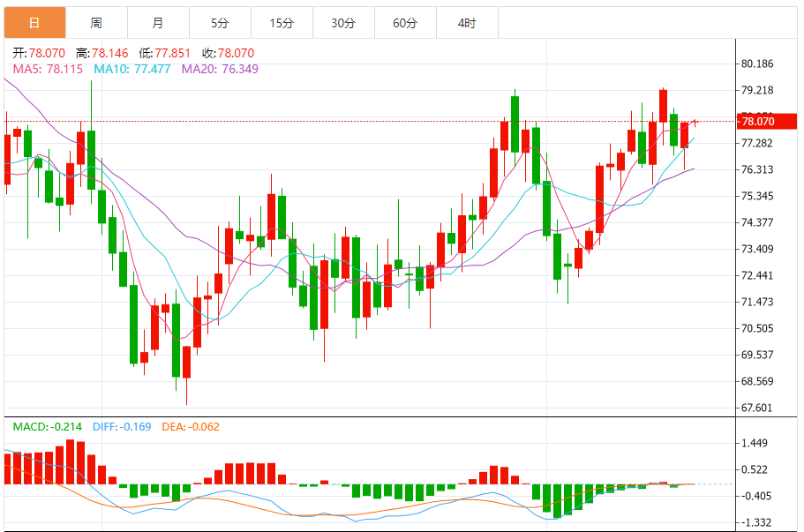Click the 80.186 price axis label
This screenshot has width=804, height=532.
click(758, 64)
